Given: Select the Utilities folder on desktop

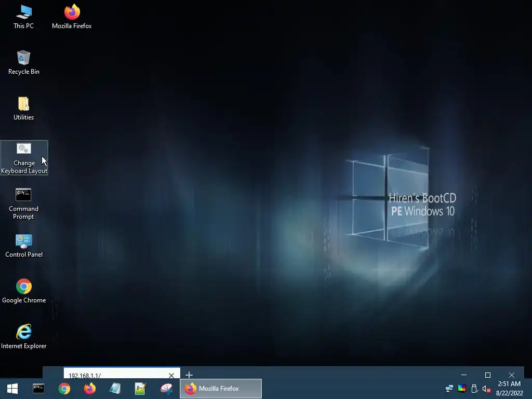Looking at the screenshot, I should [x=24, y=109].
